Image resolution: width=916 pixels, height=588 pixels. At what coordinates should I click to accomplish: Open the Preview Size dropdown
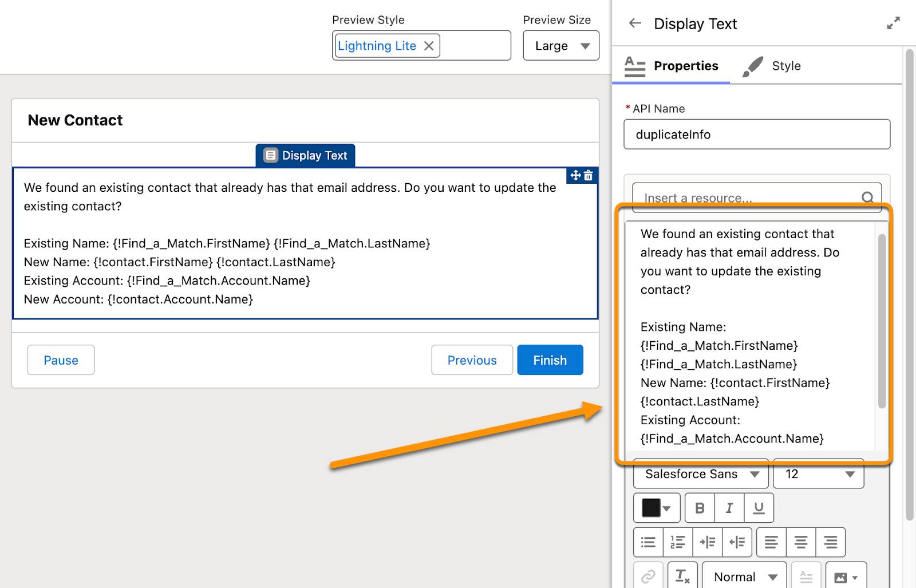click(x=561, y=45)
